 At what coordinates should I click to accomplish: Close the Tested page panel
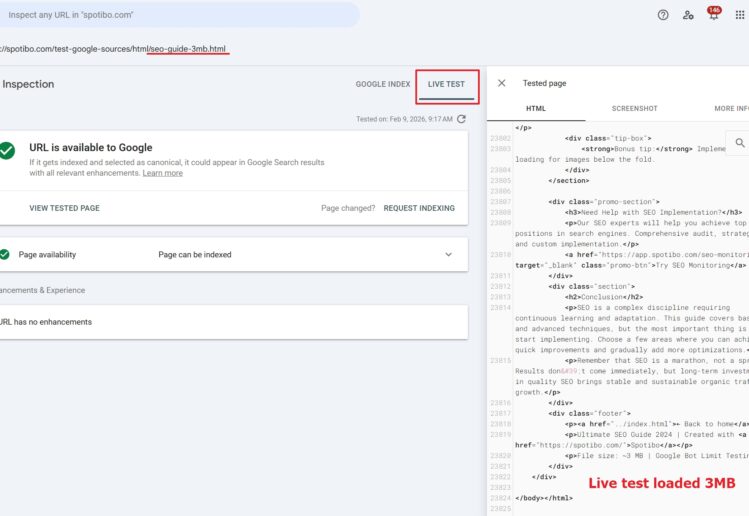pyautogui.click(x=502, y=84)
